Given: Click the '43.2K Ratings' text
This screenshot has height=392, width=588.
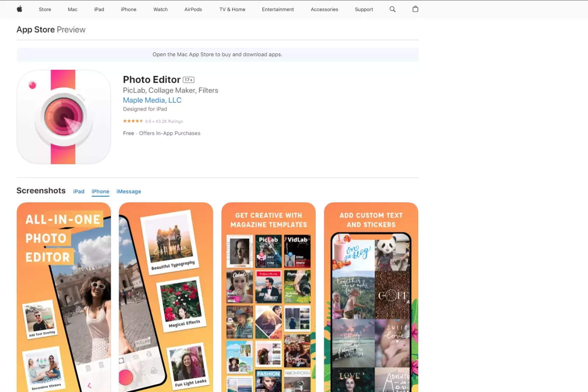Looking at the screenshot, I should click(x=169, y=121).
